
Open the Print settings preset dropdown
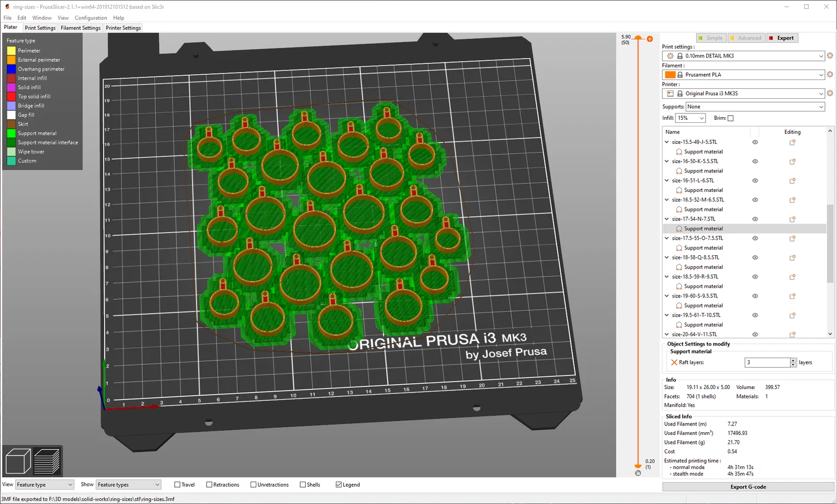pyautogui.click(x=743, y=56)
